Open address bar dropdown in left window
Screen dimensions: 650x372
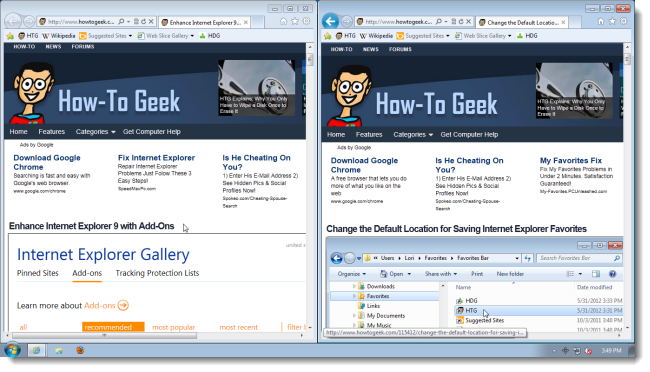tap(129, 22)
